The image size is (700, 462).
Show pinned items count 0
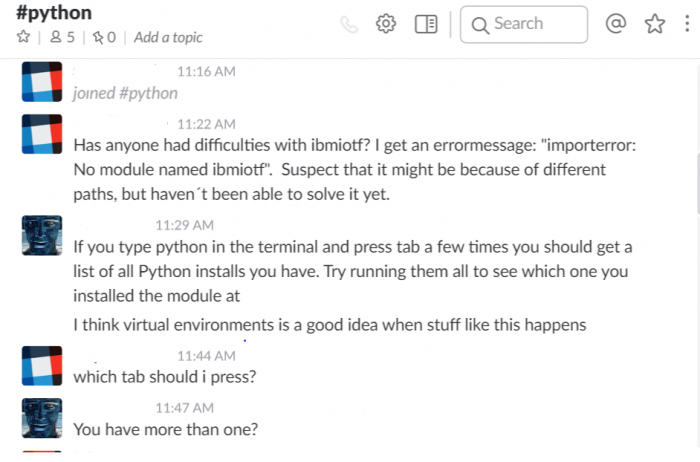tap(104, 37)
